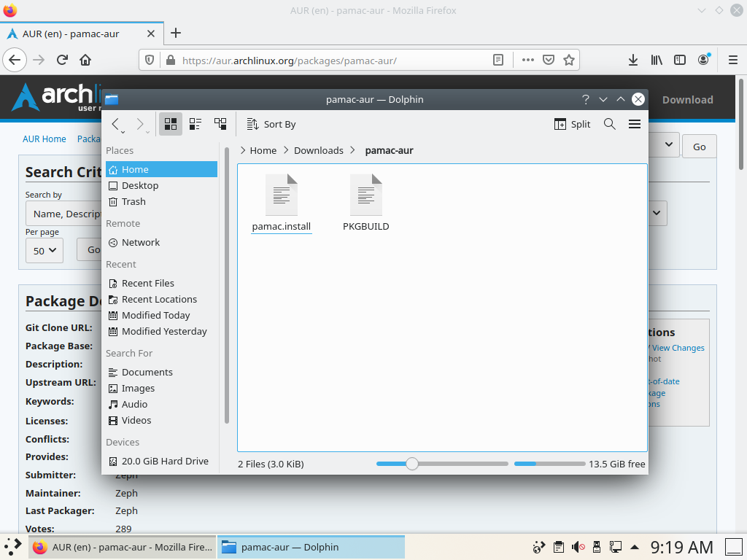Viewport: 747px width, 560px height.
Task: Open back history dropdown arrow in Dolphin
Action: tap(123, 132)
